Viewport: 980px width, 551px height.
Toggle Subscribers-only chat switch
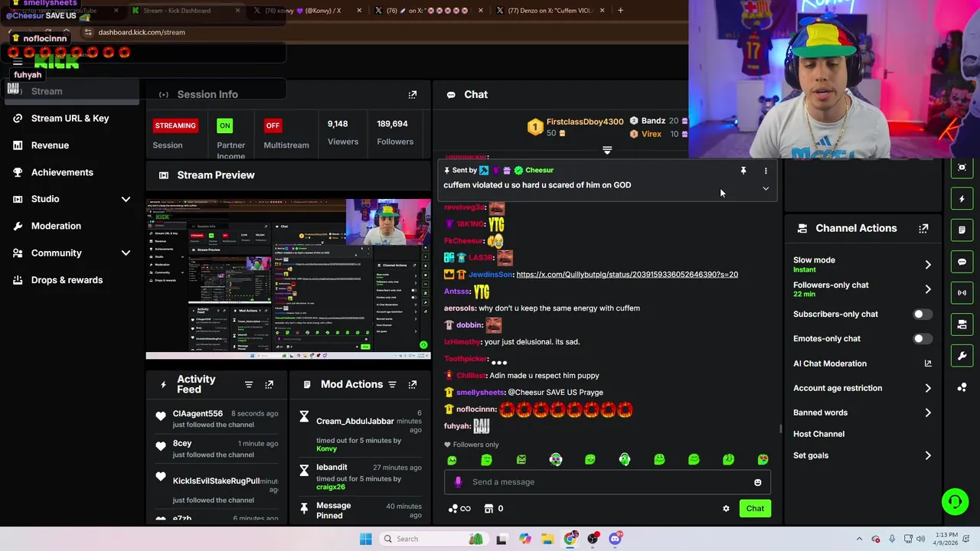923,314
